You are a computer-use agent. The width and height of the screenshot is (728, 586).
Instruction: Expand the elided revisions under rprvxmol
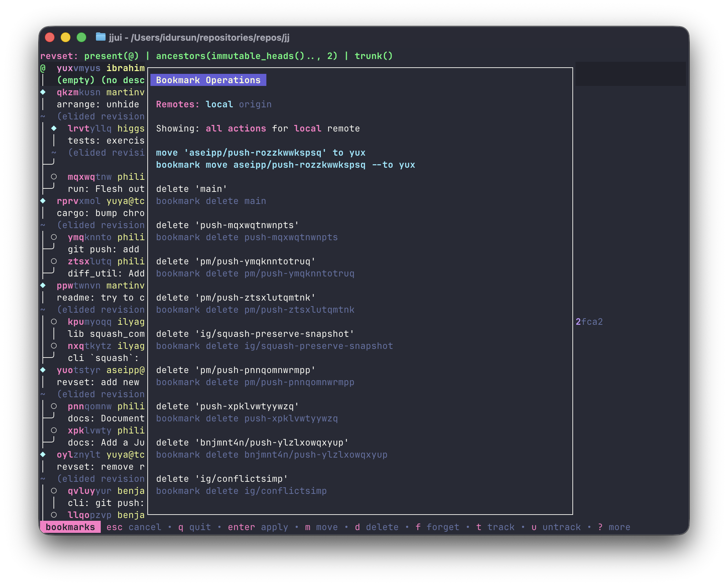pyautogui.click(x=100, y=225)
